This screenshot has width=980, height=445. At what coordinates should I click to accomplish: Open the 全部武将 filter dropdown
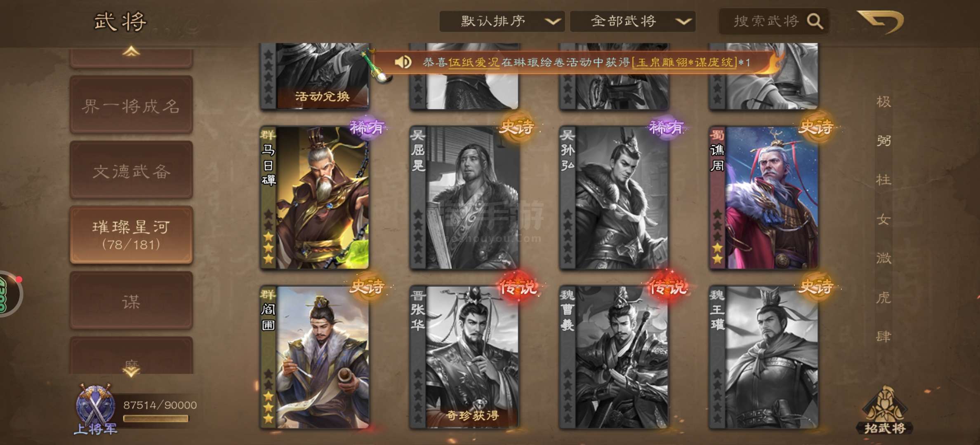coord(633,21)
